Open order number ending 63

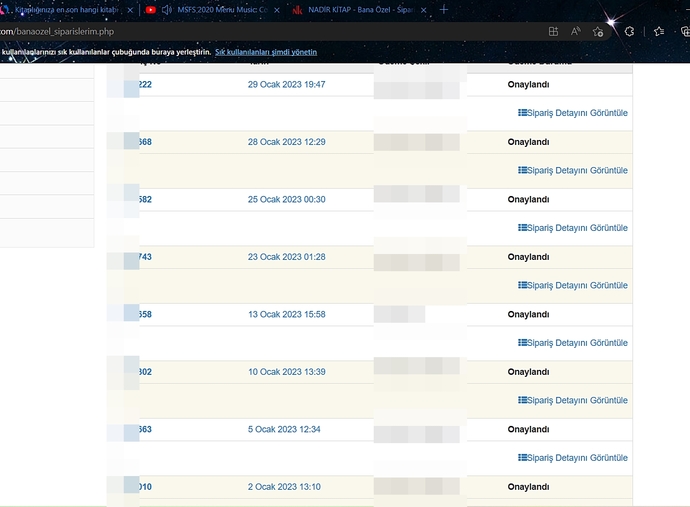pyautogui.click(x=145, y=430)
